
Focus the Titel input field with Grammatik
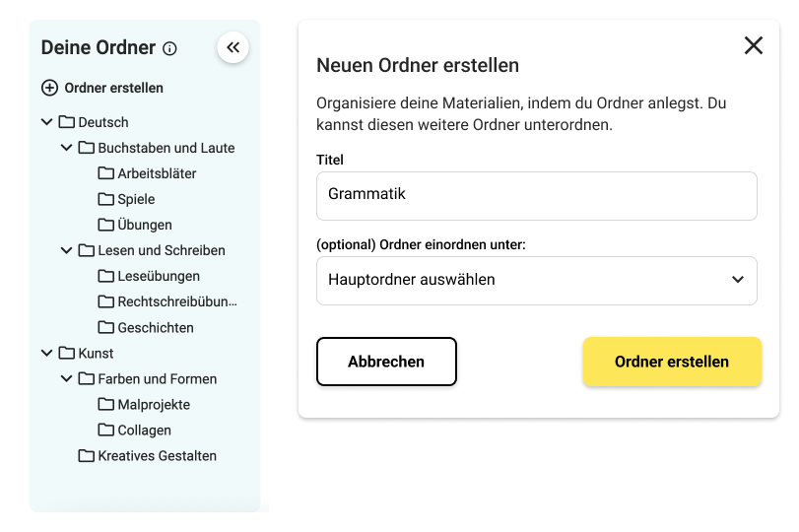click(537, 196)
